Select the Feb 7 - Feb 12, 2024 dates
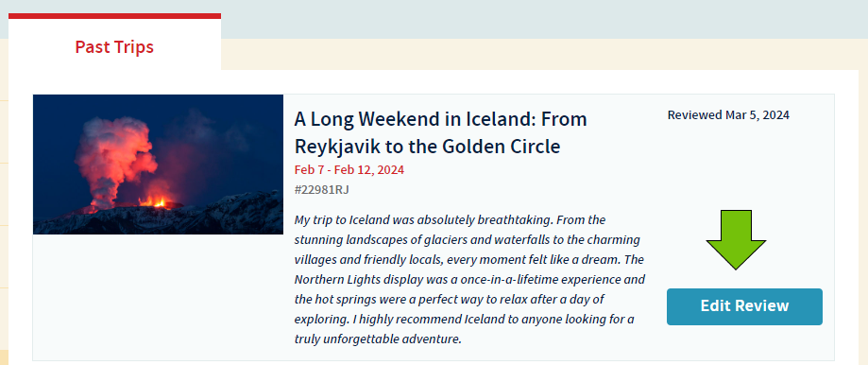 (x=349, y=169)
